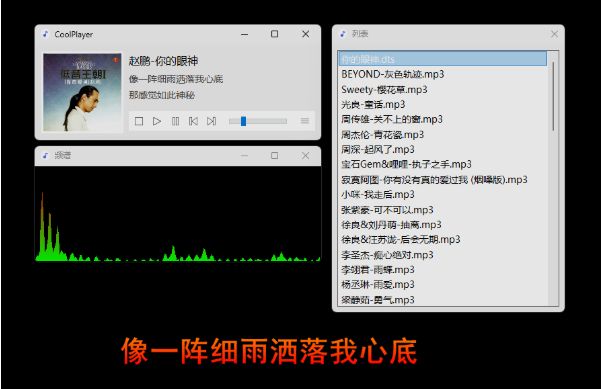
Task: Maximize the CoolPlayer window
Action: point(275,34)
